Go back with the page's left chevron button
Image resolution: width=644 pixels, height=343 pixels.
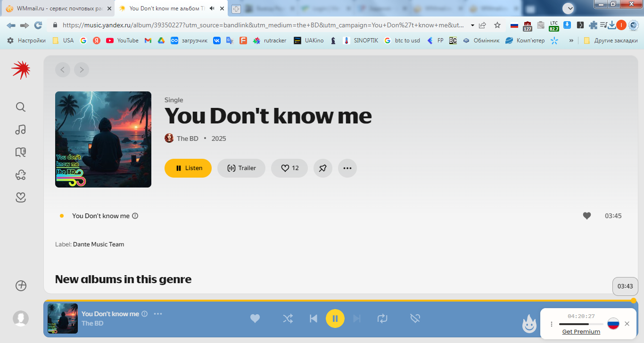[x=63, y=70]
